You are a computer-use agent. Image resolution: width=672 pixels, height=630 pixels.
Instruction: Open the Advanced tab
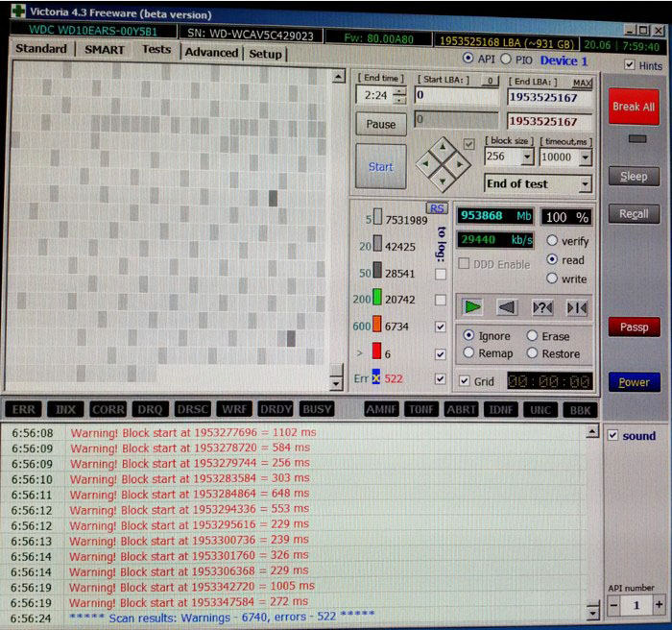[x=211, y=53]
